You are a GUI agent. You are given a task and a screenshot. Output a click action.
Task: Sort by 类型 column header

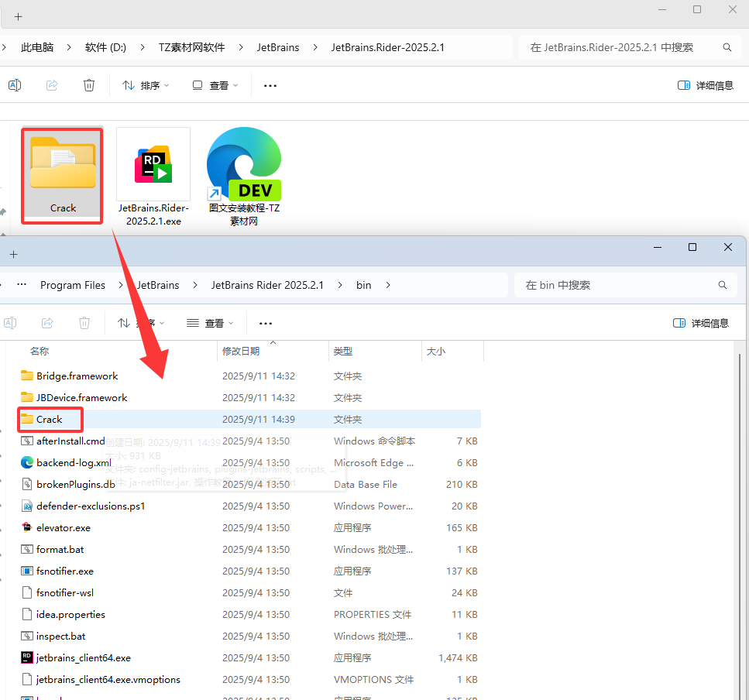pos(343,352)
